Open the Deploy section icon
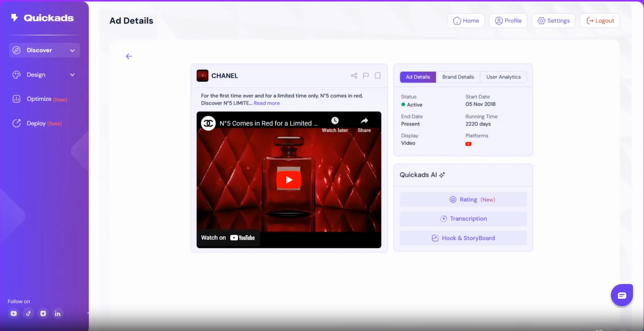 [17, 123]
